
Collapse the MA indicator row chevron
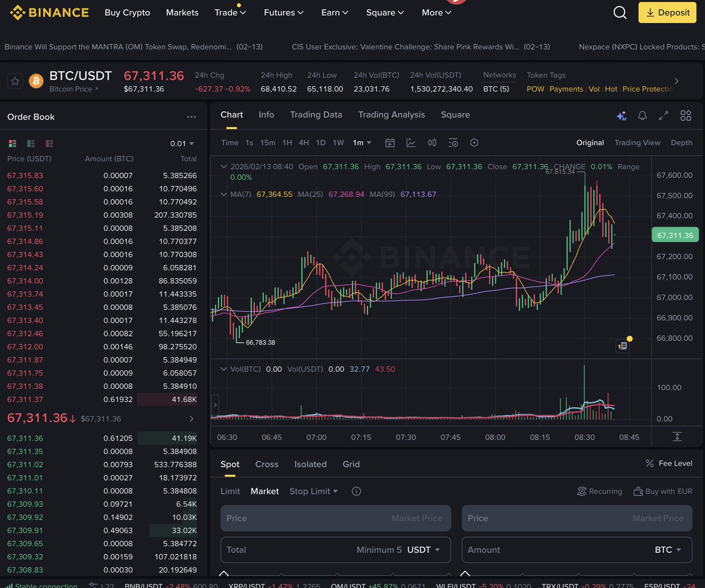tap(223, 194)
